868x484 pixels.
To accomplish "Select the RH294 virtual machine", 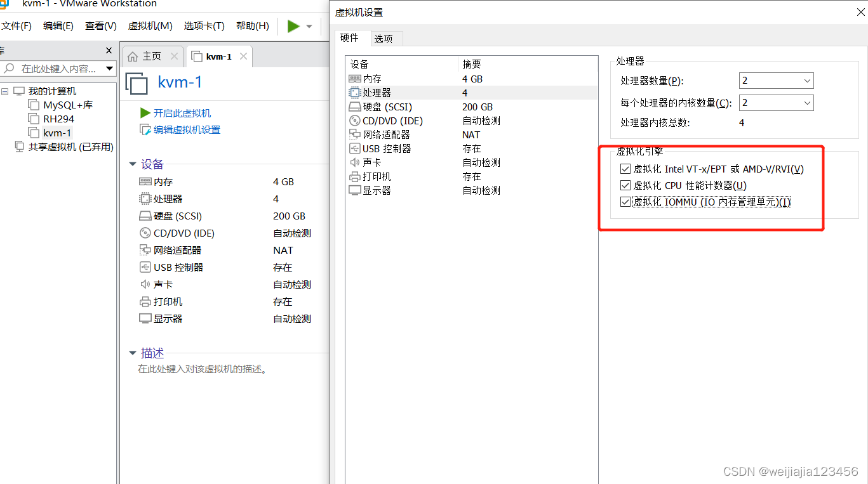I will pos(58,119).
